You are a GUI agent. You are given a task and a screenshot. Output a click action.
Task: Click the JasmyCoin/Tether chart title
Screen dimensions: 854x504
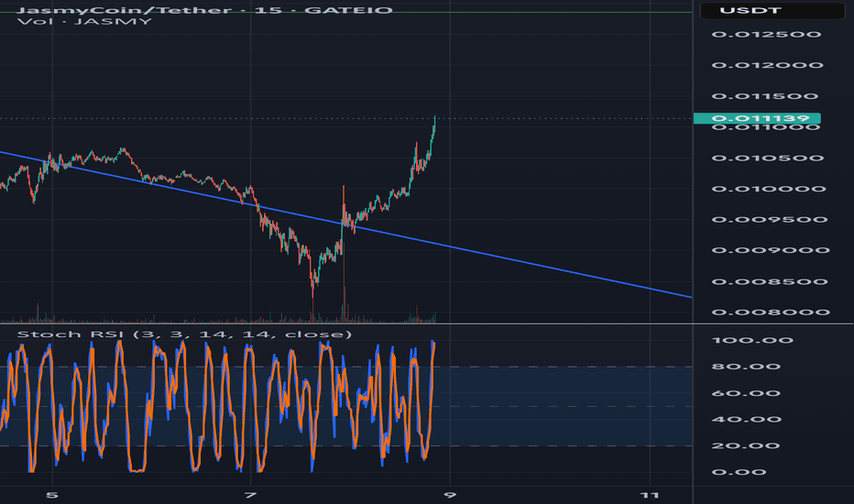point(204,10)
